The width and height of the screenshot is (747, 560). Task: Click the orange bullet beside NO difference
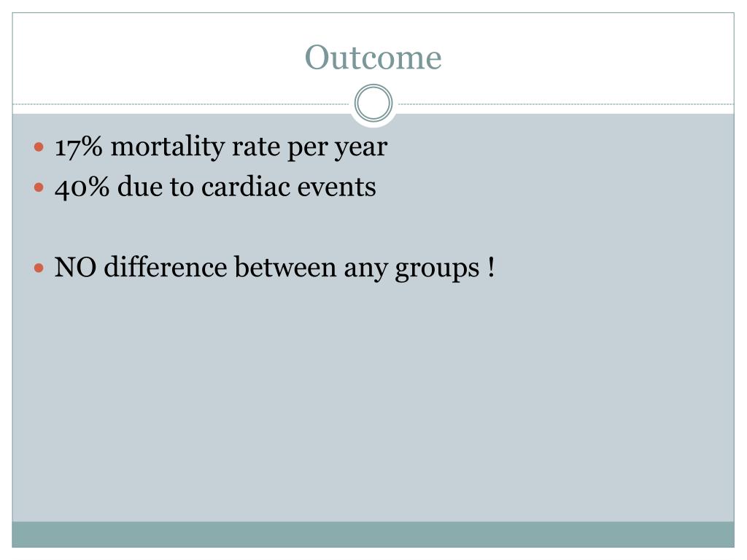click(x=39, y=268)
